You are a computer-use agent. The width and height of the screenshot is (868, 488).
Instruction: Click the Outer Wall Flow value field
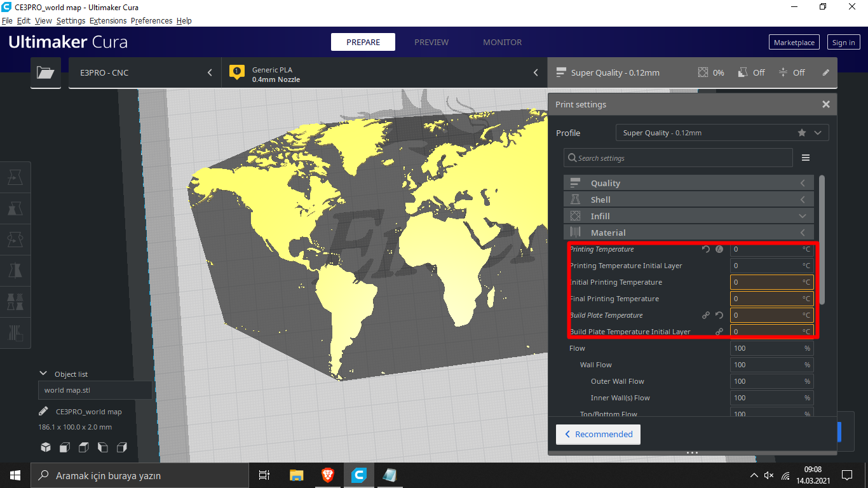(x=771, y=381)
